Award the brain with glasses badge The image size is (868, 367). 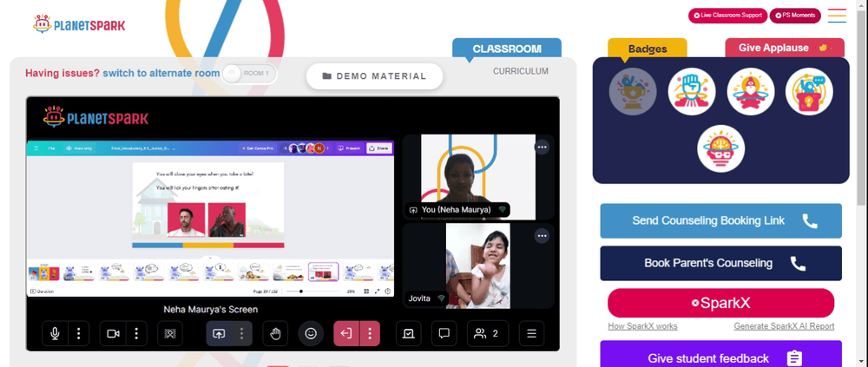(x=720, y=148)
